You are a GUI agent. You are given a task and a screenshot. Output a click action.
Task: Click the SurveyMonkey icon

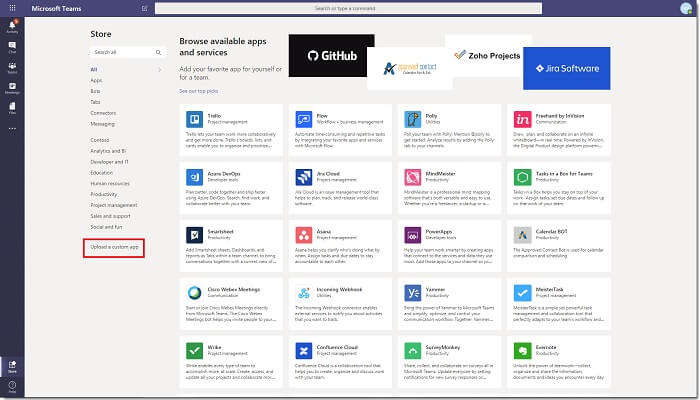pyautogui.click(x=412, y=351)
